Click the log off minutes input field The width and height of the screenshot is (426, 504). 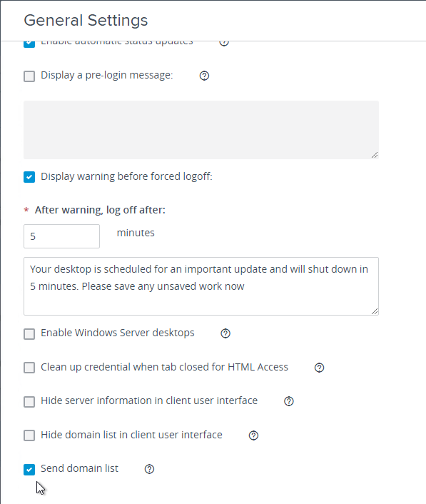coord(61,236)
